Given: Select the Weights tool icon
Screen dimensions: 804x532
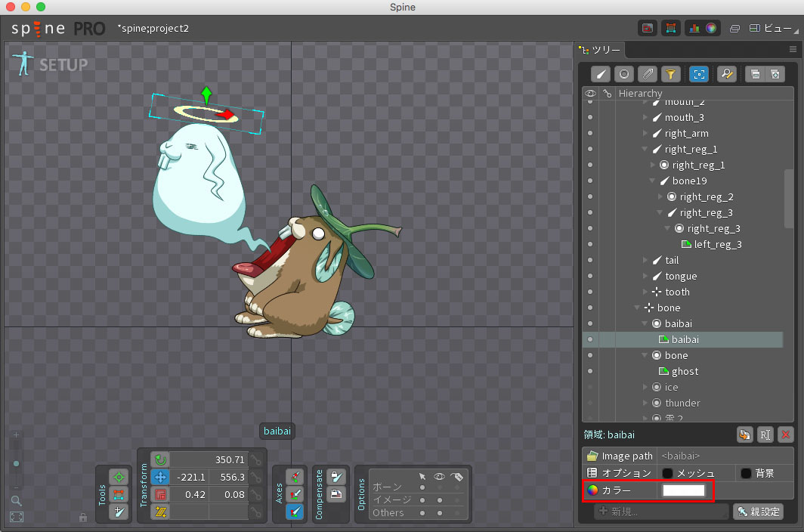Looking at the screenshot, I should (119, 494).
